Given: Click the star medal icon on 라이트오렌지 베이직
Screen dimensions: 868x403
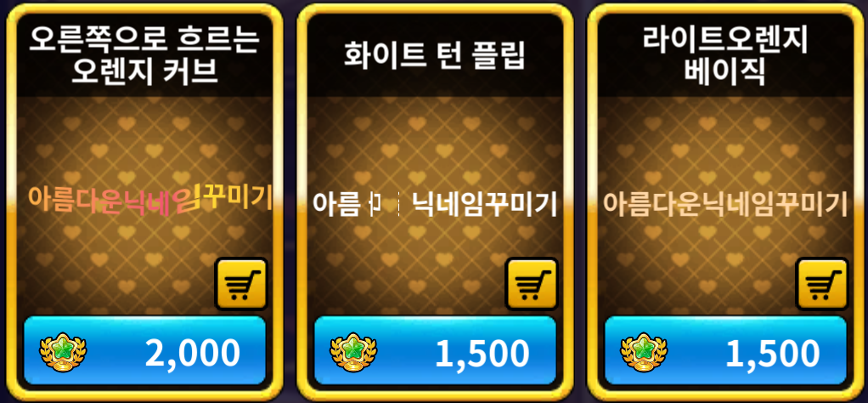Looking at the screenshot, I should click(645, 353).
